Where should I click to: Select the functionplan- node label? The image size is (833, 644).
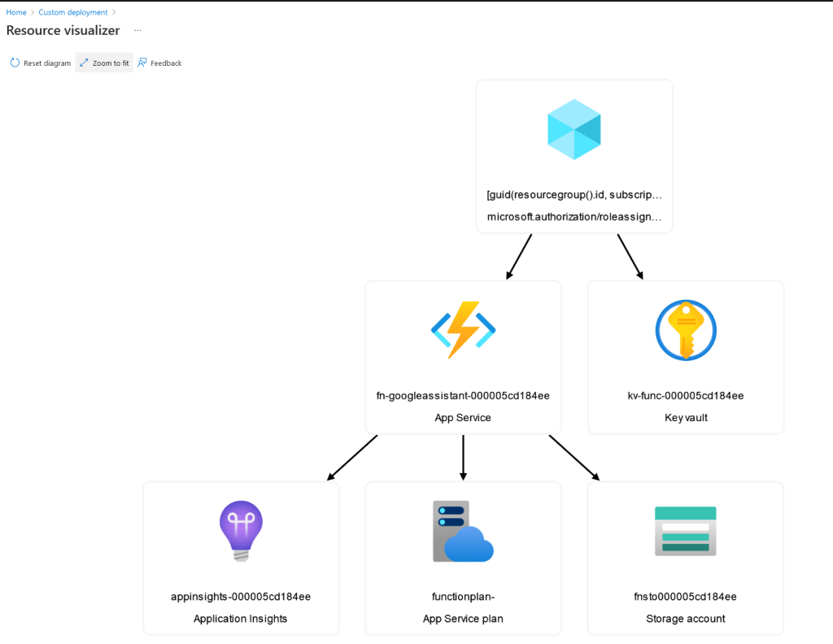pyautogui.click(x=463, y=597)
